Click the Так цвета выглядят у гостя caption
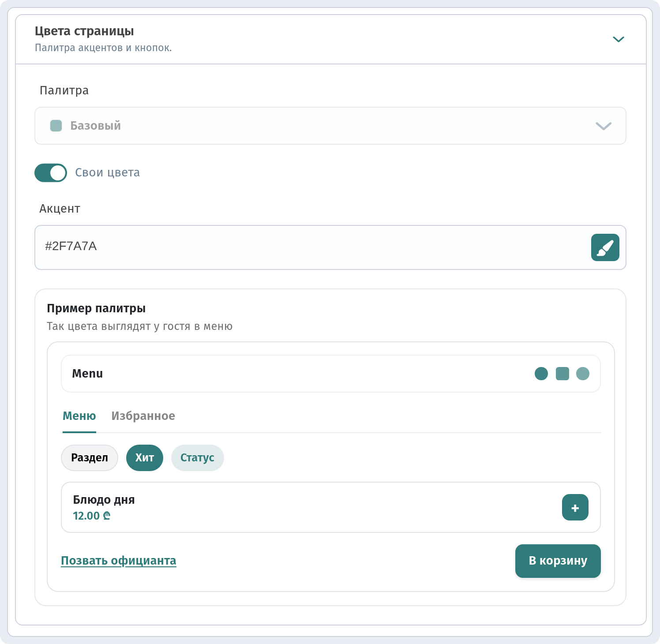This screenshot has width=660, height=644. [139, 326]
